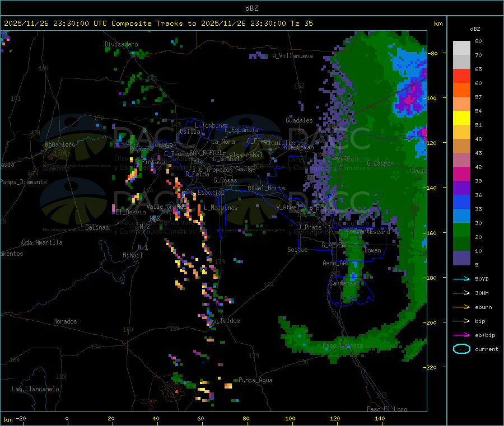This screenshot has width=504, height=426.
Task: Click the El_Desvio location label
Action: 131,212
